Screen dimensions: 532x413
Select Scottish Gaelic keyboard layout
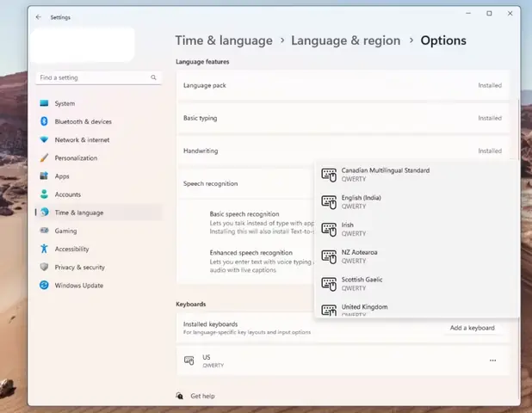click(x=417, y=284)
